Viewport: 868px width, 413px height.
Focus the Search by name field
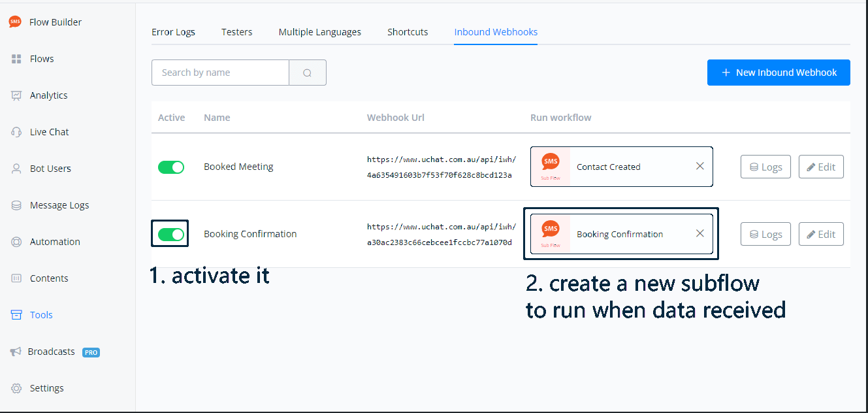click(x=220, y=73)
